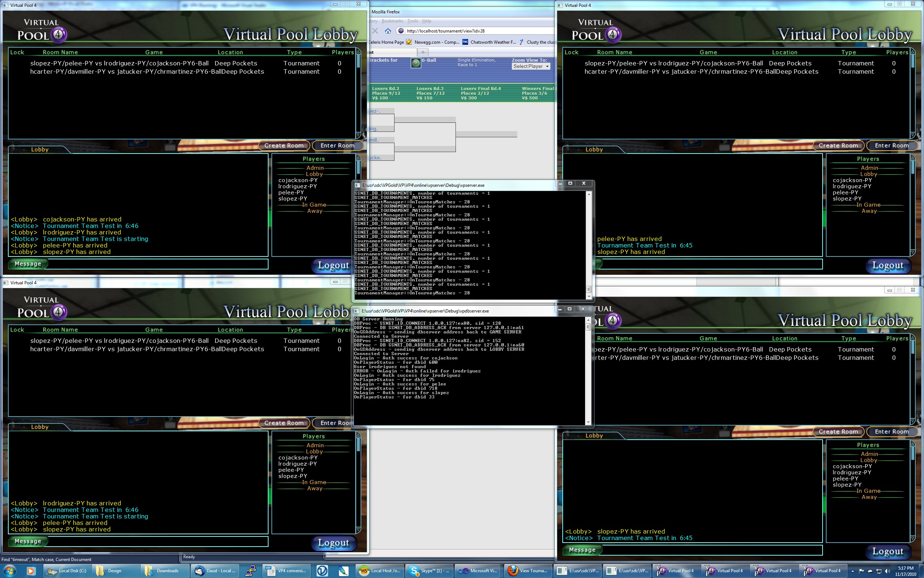Click the green 6-Ball game icon

point(416,63)
